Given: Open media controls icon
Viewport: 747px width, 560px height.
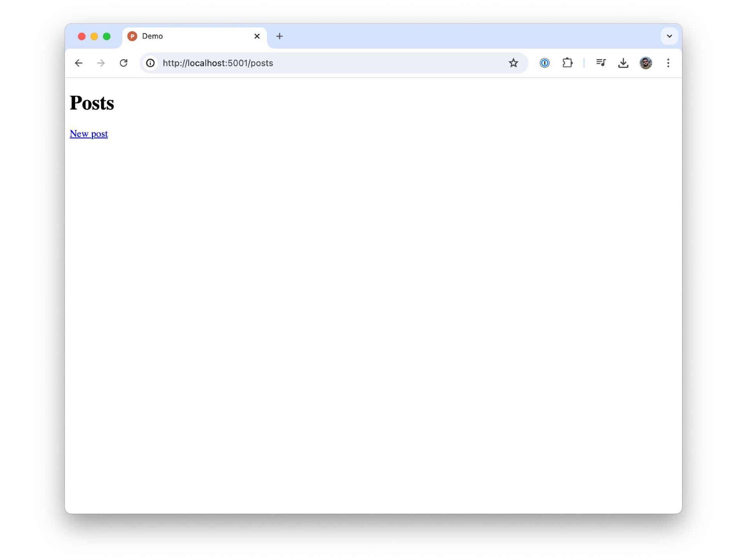Looking at the screenshot, I should point(601,63).
